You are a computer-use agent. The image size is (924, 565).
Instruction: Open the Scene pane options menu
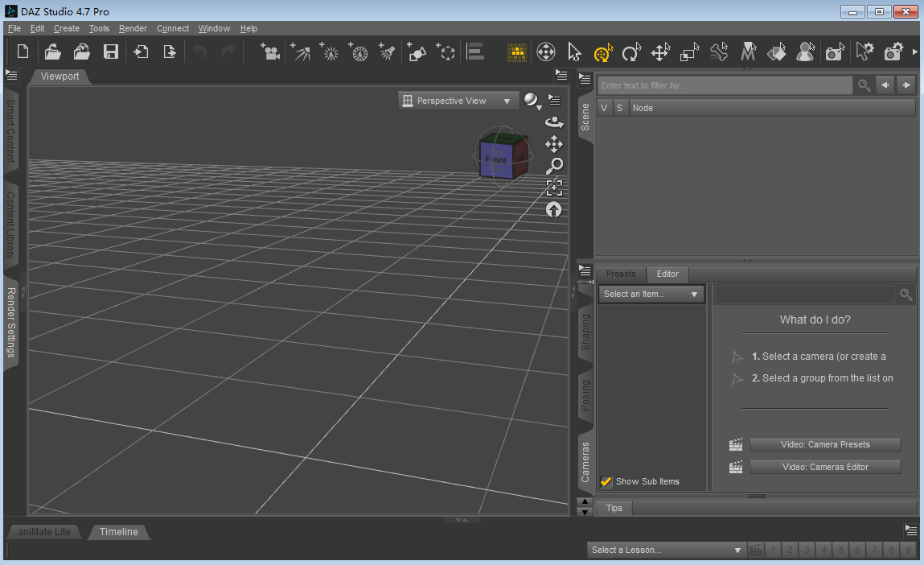click(585, 79)
